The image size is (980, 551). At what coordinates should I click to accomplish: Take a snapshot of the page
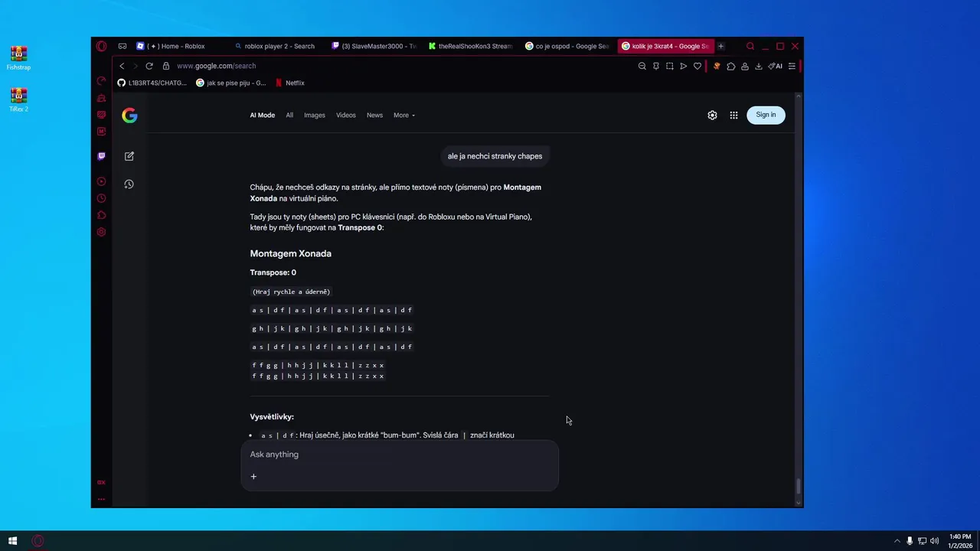[x=670, y=66]
